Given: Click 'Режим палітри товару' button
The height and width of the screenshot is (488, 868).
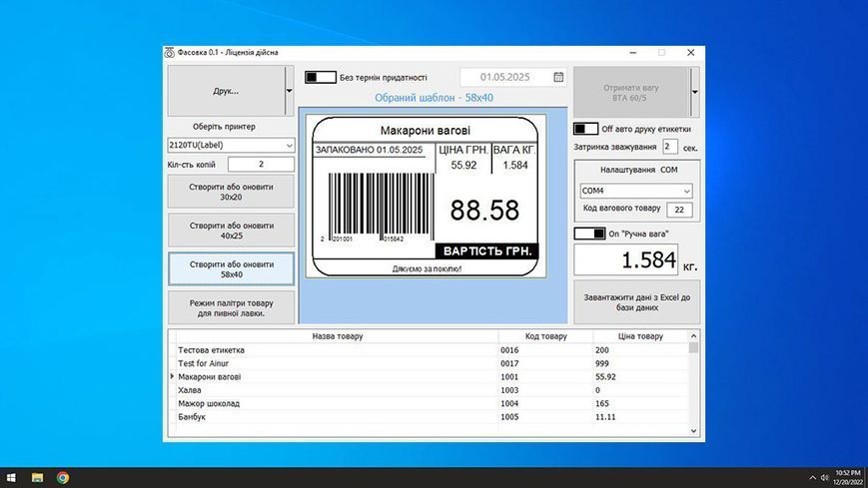Looking at the screenshot, I should click(x=231, y=307).
